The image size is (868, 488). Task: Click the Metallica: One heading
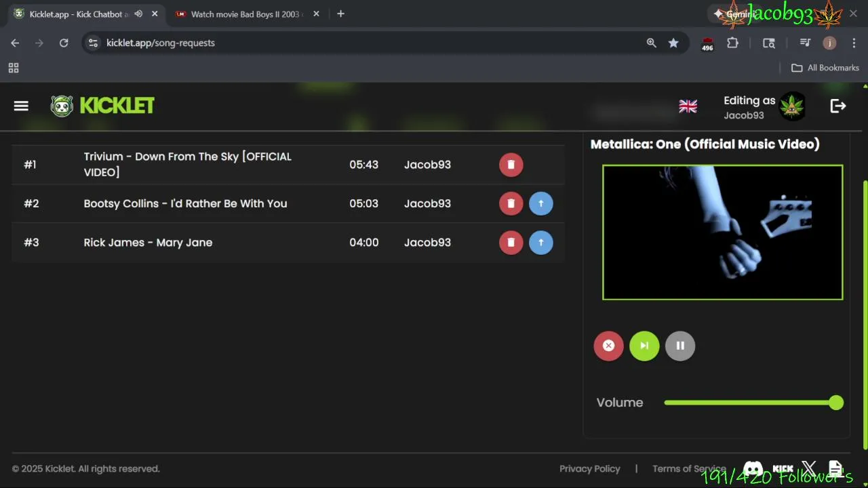pos(705,144)
